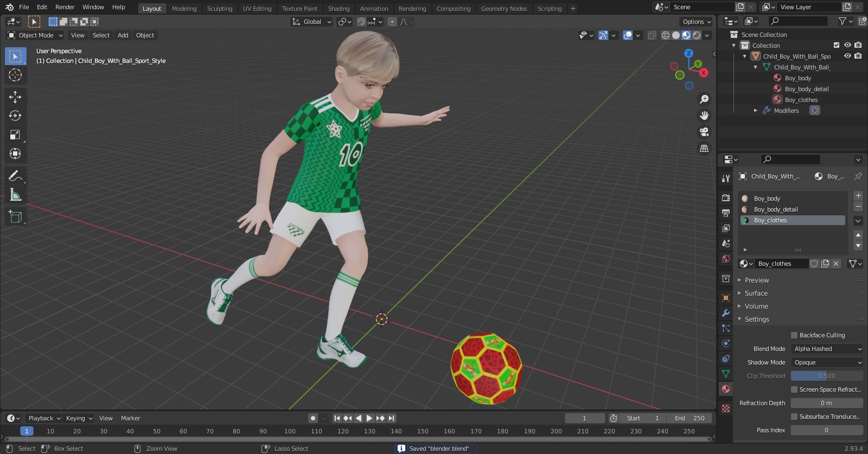Viewport: 868px width, 454px height.
Task: Select the Add Cube tool
Action: tap(15, 216)
